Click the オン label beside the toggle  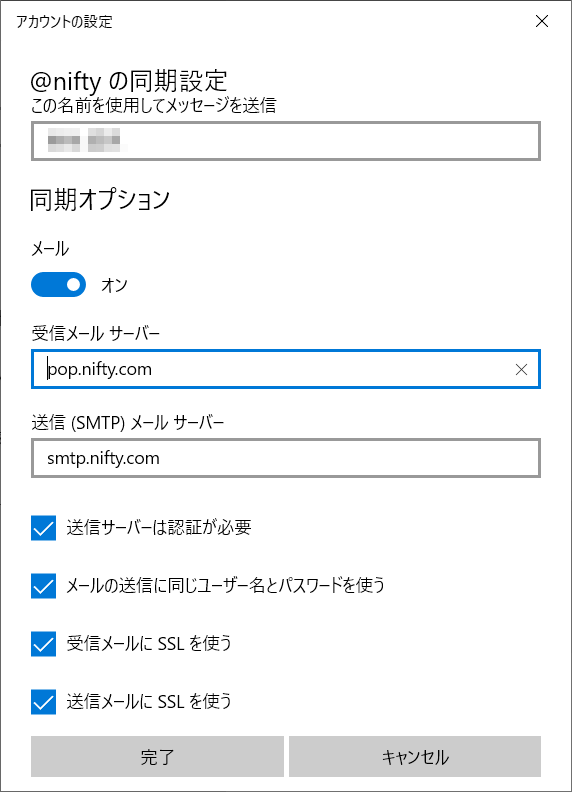114,285
